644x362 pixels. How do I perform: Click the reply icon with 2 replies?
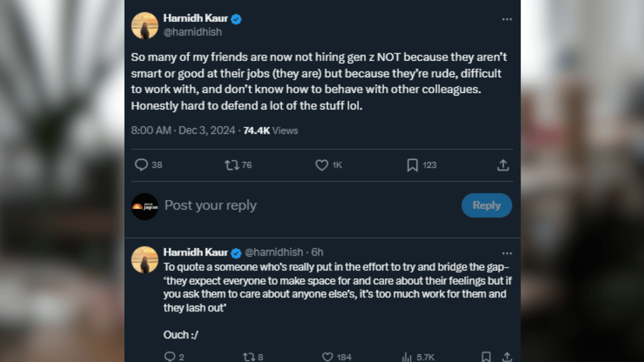[170, 357]
